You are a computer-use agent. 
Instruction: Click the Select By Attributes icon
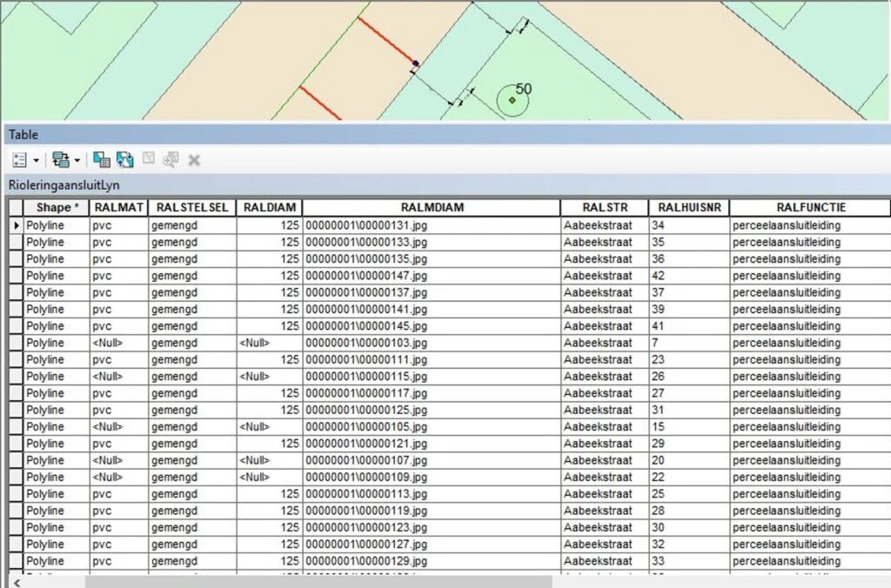point(102,160)
